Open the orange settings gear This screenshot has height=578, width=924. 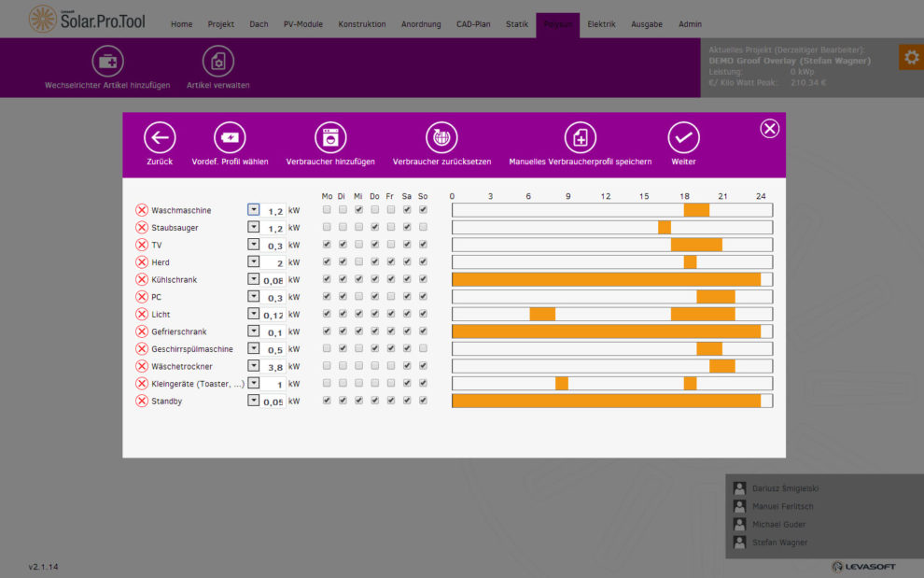pyautogui.click(x=910, y=57)
